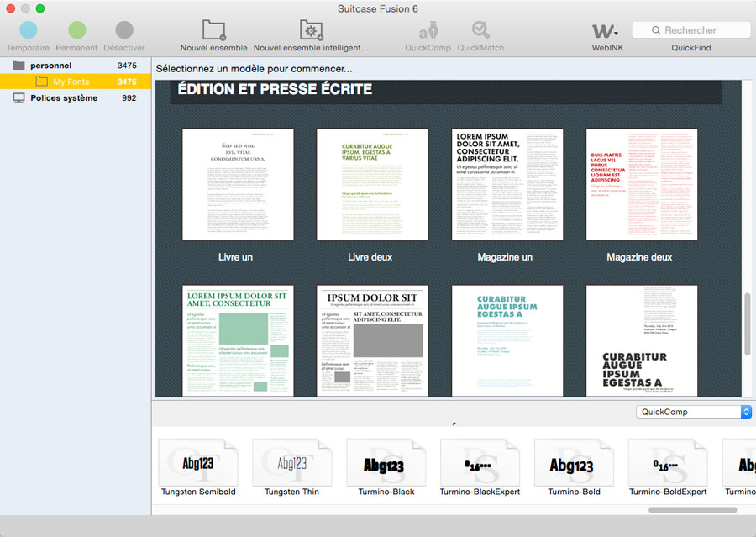
Task: Click the green Permanent activation icon
Action: tap(76, 30)
